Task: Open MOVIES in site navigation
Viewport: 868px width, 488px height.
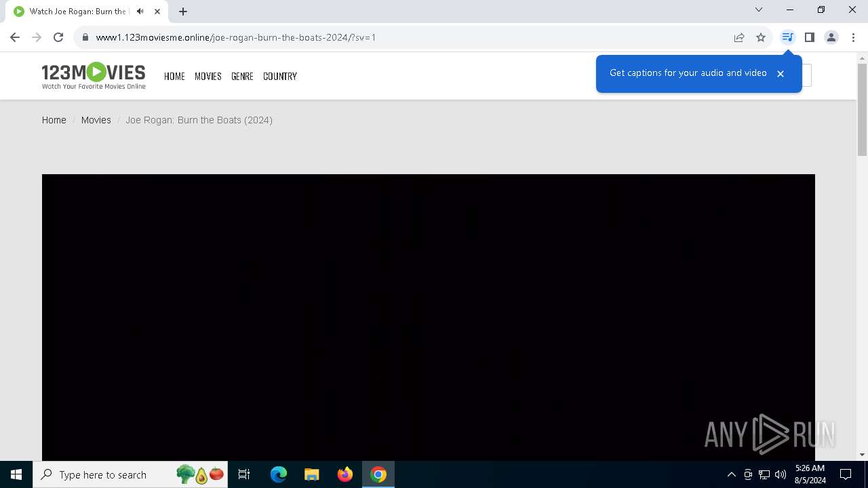Action: (208, 77)
